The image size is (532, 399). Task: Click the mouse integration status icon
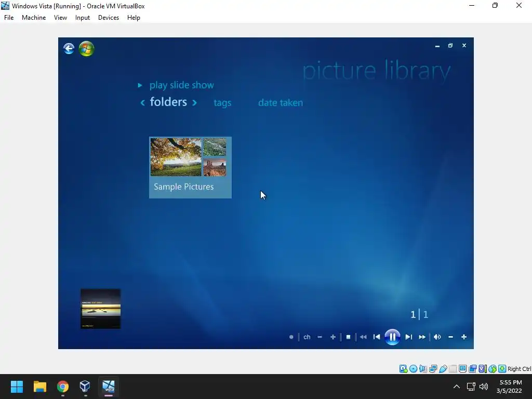(x=493, y=369)
